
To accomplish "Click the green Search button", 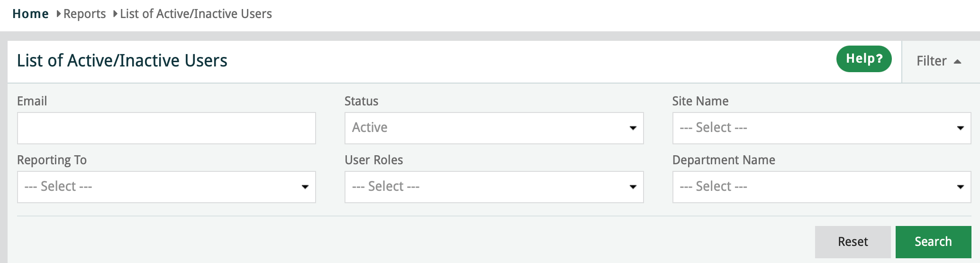I will pyautogui.click(x=933, y=242).
